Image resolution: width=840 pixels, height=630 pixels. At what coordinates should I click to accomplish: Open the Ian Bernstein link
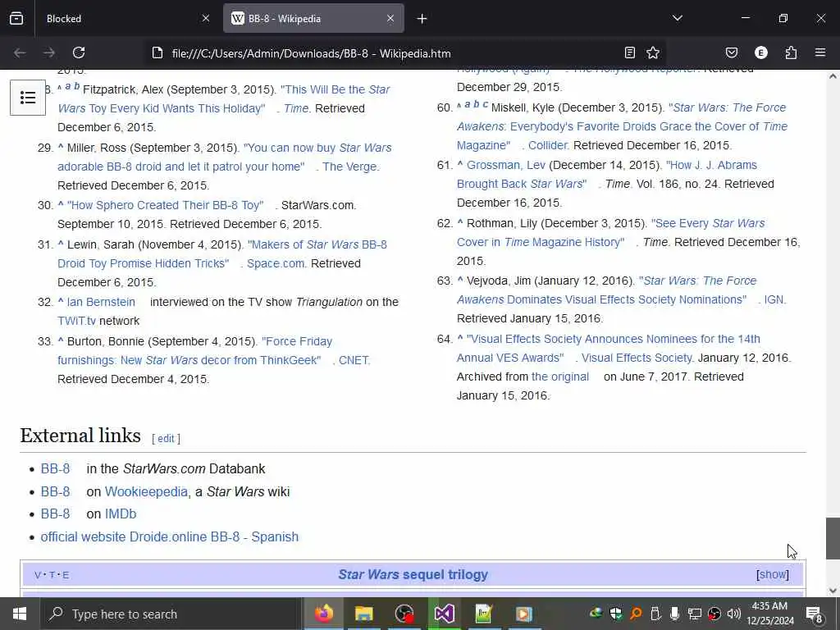(x=101, y=302)
